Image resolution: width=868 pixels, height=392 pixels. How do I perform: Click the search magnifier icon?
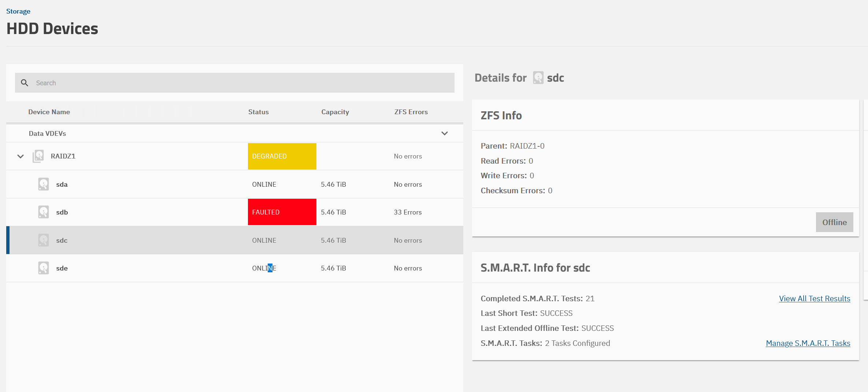25,83
